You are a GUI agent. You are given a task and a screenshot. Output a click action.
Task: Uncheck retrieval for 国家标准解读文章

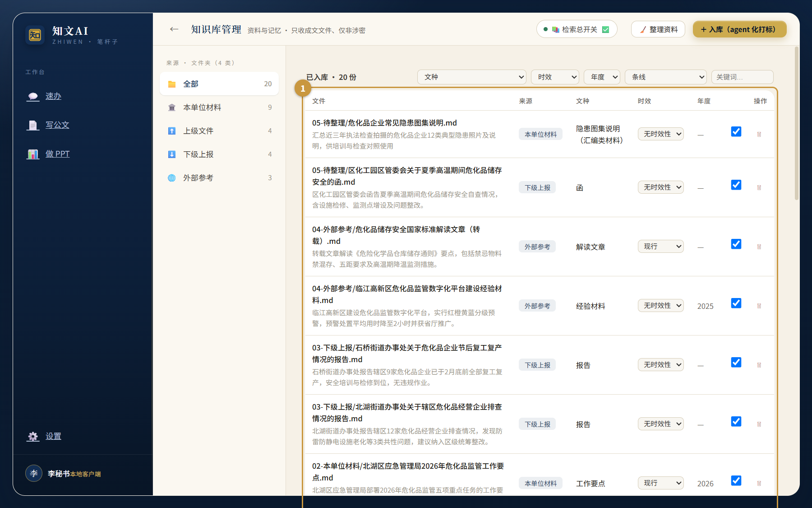pos(736,244)
